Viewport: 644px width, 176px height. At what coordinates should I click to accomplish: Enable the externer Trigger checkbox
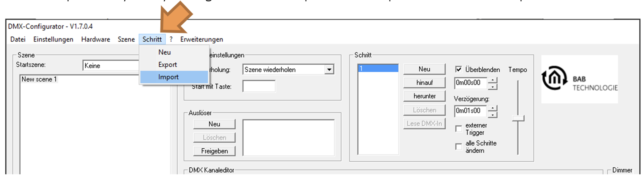point(459,129)
